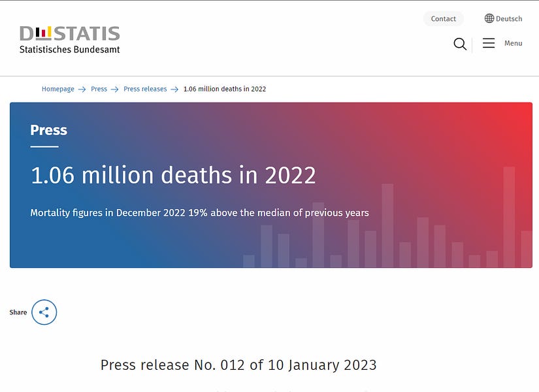Open sharing options via the share icon

tap(44, 312)
